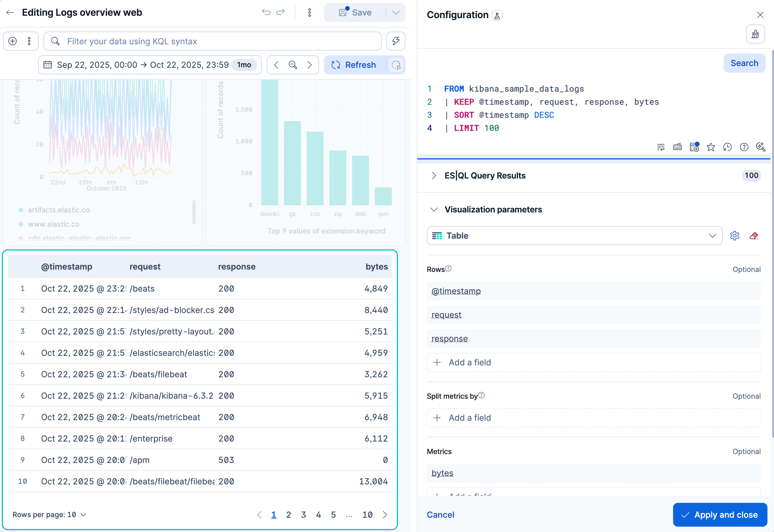Open the background search icon next to Refresh
774x532 pixels.
pos(396,65)
